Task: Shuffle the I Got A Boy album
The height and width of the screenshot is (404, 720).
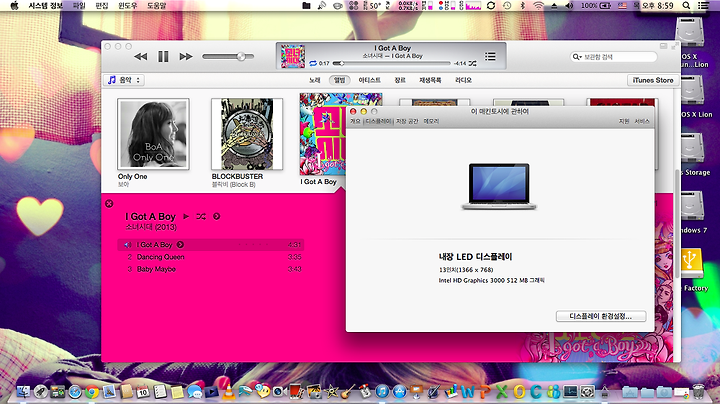Action: coord(201,216)
